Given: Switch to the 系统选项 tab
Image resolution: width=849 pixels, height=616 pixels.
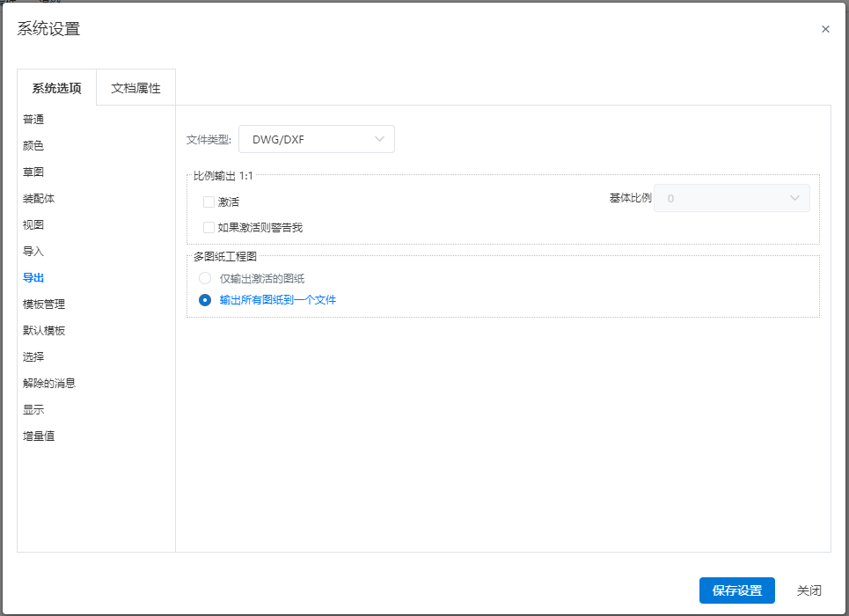Looking at the screenshot, I should pyautogui.click(x=57, y=88).
